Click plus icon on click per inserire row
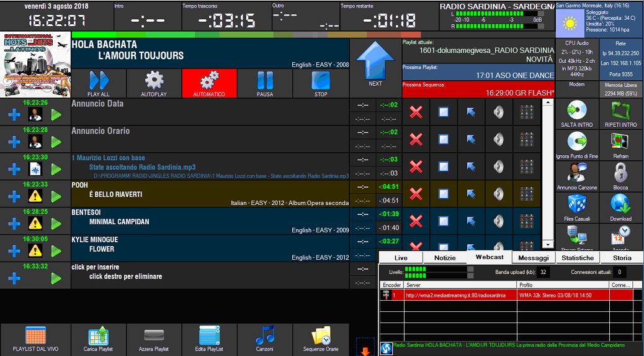The height and width of the screenshot is (356, 644). click(14, 278)
